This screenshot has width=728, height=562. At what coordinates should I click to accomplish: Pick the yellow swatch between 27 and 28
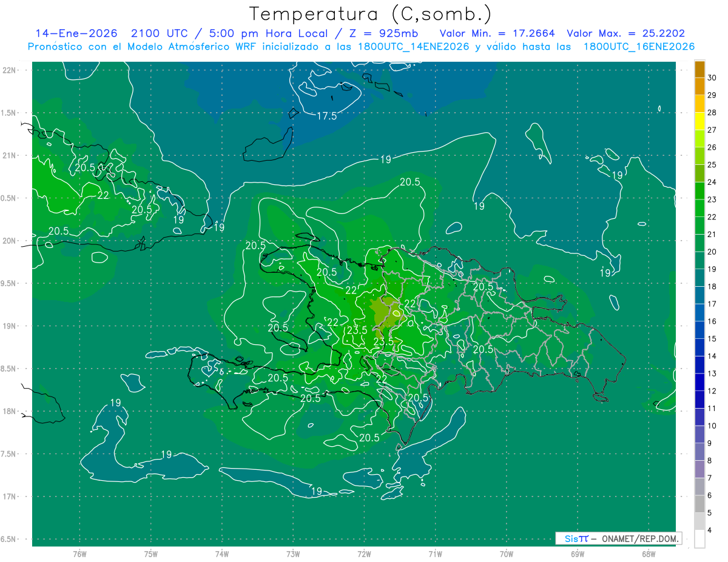[x=699, y=121]
